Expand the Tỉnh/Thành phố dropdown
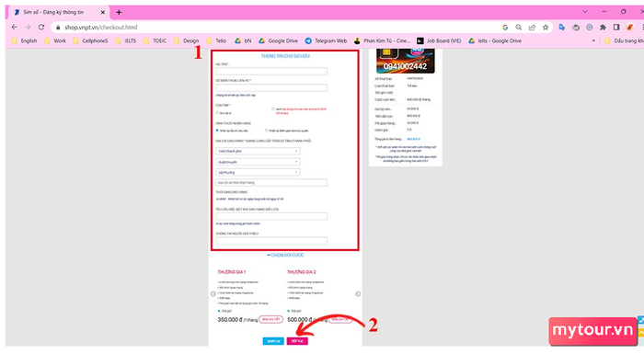This screenshot has height=354, width=644. coord(258,151)
